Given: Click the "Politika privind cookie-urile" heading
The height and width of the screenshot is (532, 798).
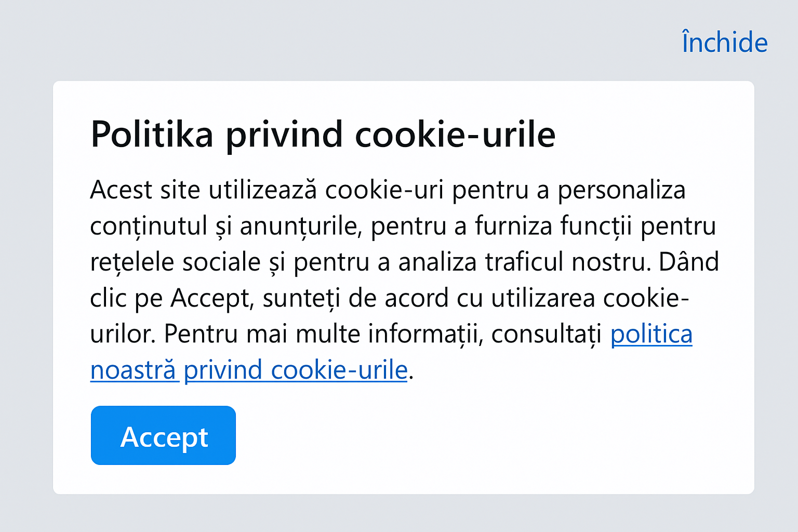Looking at the screenshot, I should pyautogui.click(x=323, y=135).
